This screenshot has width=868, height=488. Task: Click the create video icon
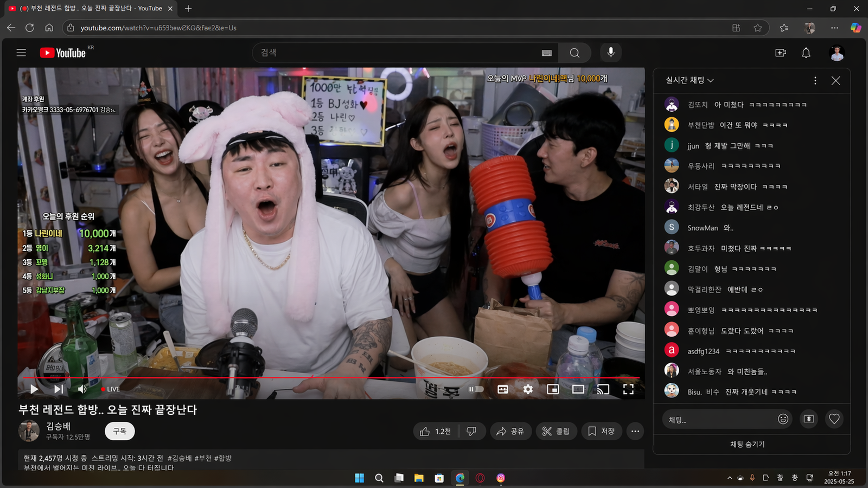click(x=781, y=53)
